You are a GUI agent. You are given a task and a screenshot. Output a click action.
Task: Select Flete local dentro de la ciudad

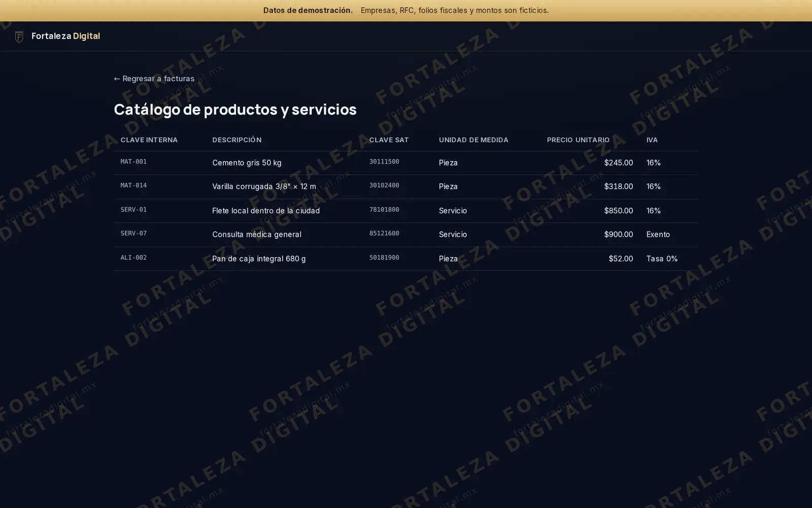[266, 210]
